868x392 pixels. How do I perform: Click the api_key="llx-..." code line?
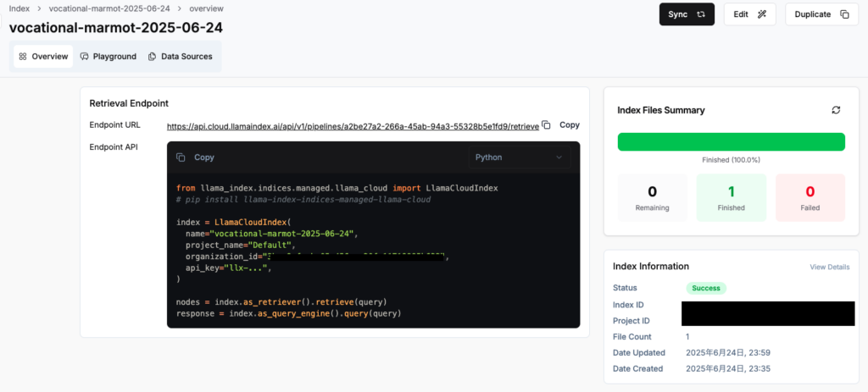click(x=230, y=268)
